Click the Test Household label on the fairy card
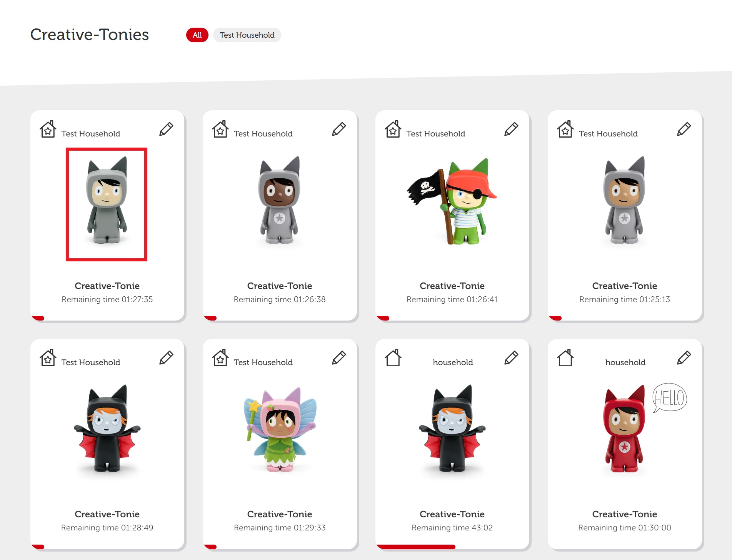Screen dimensions: 732x560 (x=263, y=362)
